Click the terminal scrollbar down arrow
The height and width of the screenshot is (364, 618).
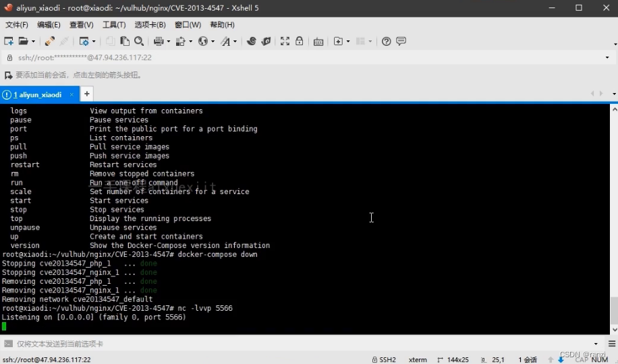coord(614,330)
